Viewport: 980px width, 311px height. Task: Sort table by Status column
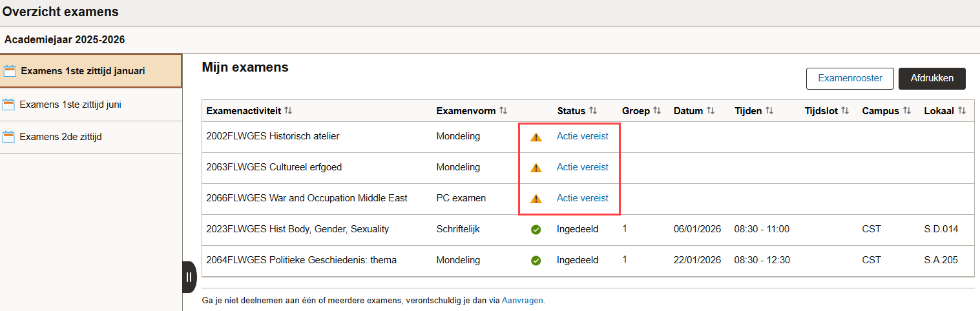point(593,111)
